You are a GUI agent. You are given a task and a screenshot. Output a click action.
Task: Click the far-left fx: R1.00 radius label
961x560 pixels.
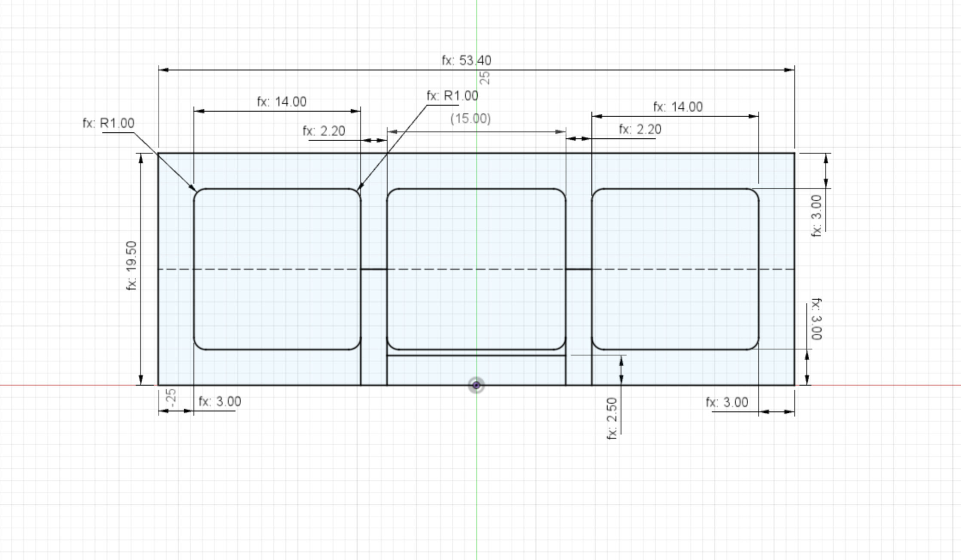[x=108, y=123]
